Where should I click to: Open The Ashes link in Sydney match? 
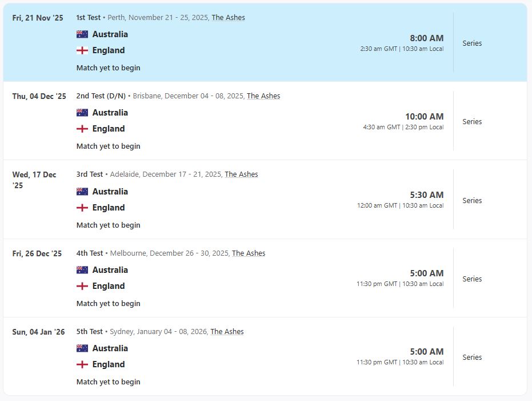[x=227, y=332]
